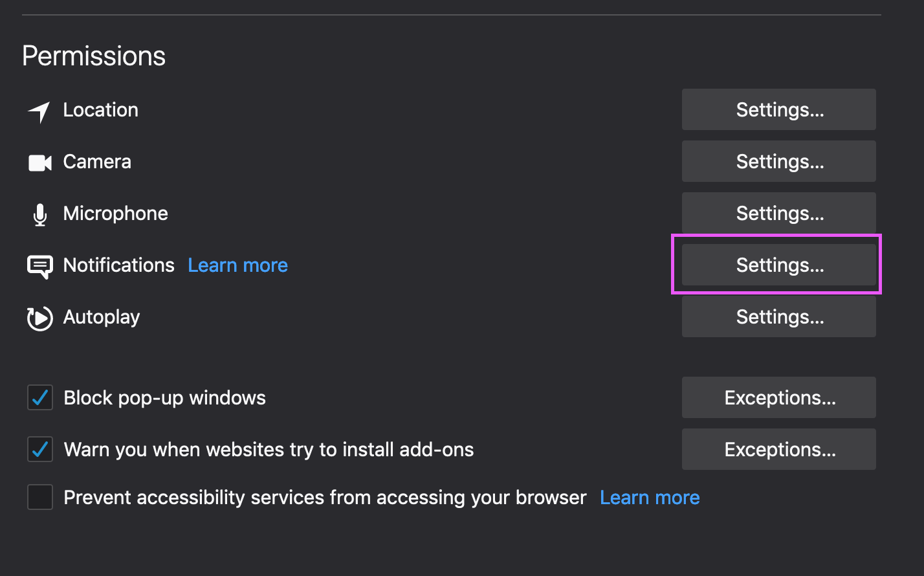Enable Prevent accessibility services checkbox
The width and height of the screenshot is (924, 576).
(x=40, y=497)
